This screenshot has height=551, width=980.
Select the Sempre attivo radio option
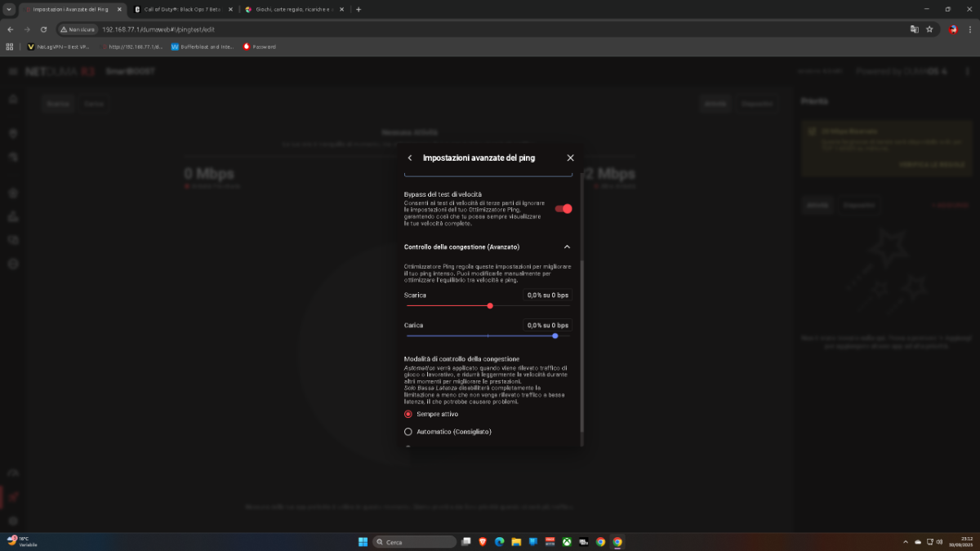(408, 414)
